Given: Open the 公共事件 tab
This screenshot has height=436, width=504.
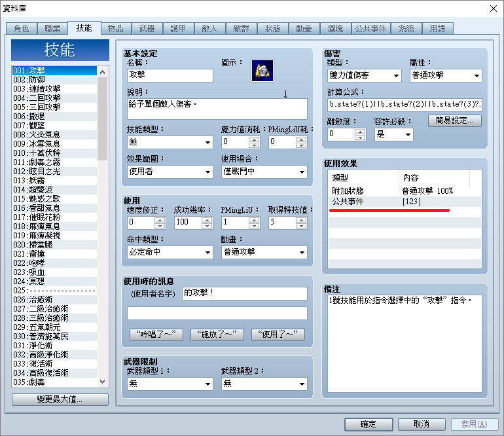Looking at the screenshot, I should tap(371, 29).
